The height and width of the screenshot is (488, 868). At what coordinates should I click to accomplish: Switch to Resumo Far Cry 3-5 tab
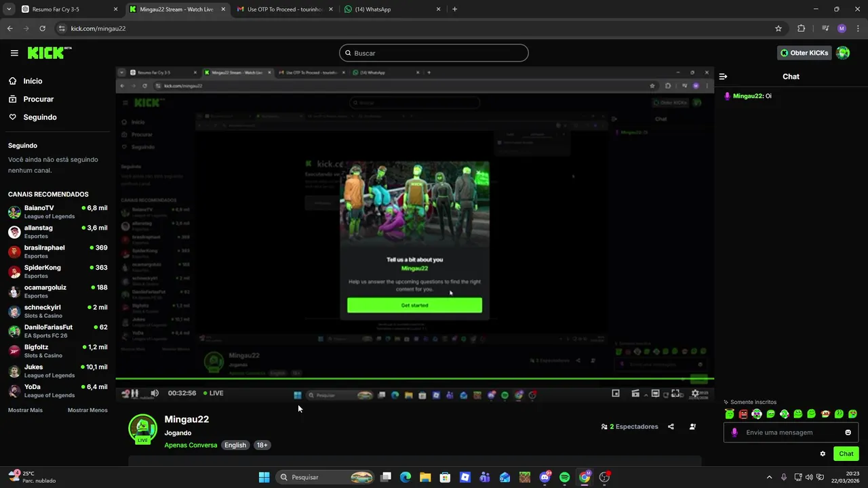click(x=70, y=9)
